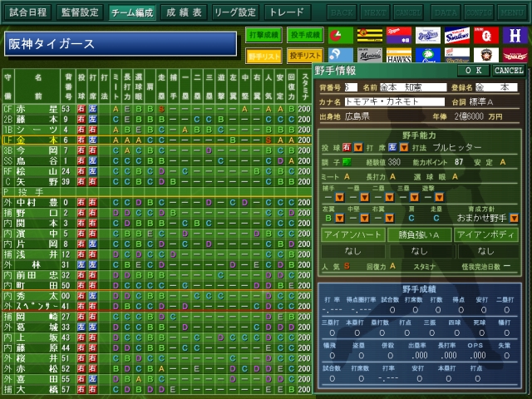Go to the トレード tab
Image resolution: width=532 pixels, height=399 pixels.
click(x=287, y=12)
